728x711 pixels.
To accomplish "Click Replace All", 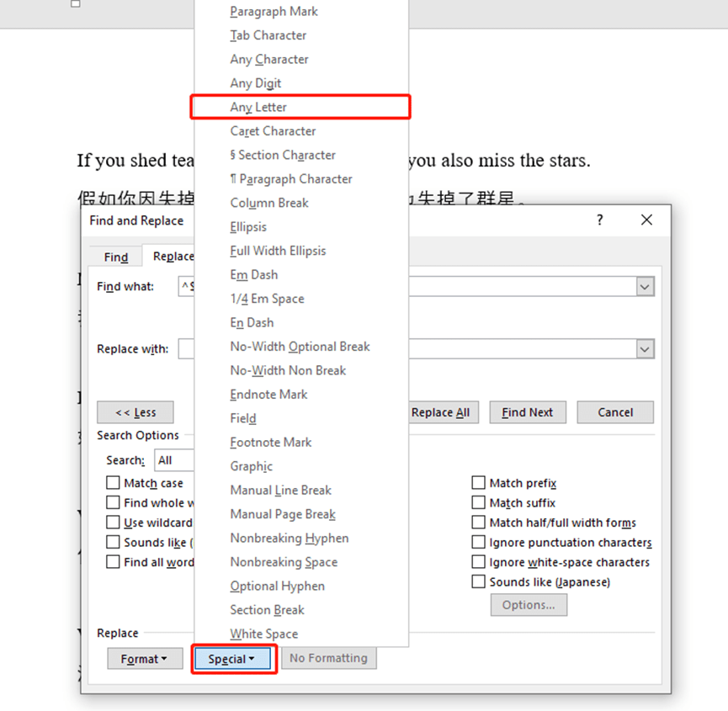I will (x=442, y=412).
